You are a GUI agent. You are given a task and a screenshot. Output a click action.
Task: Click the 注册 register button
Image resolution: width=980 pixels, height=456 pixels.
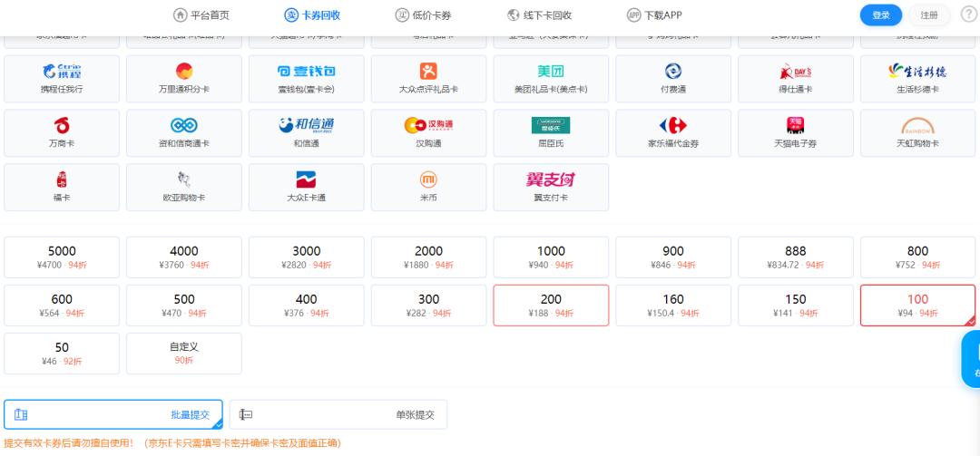tap(929, 15)
